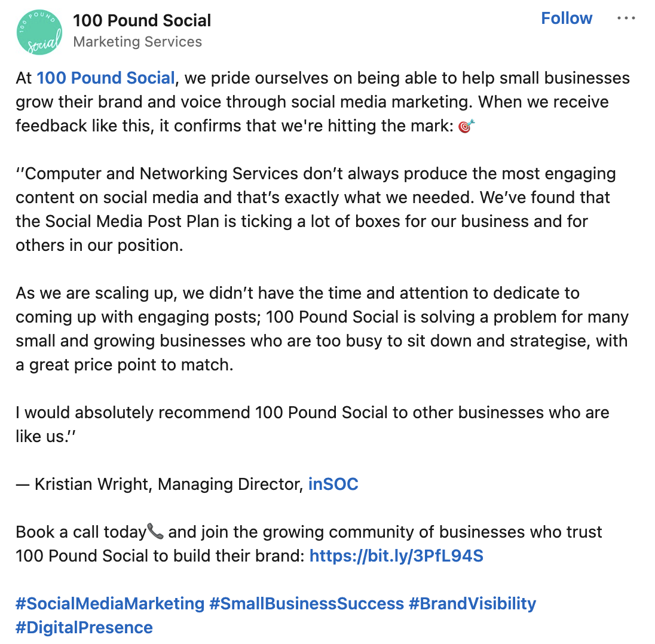Open the blue 100 Pound Social mention
The height and width of the screenshot is (644, 655).
click(106, 78)
